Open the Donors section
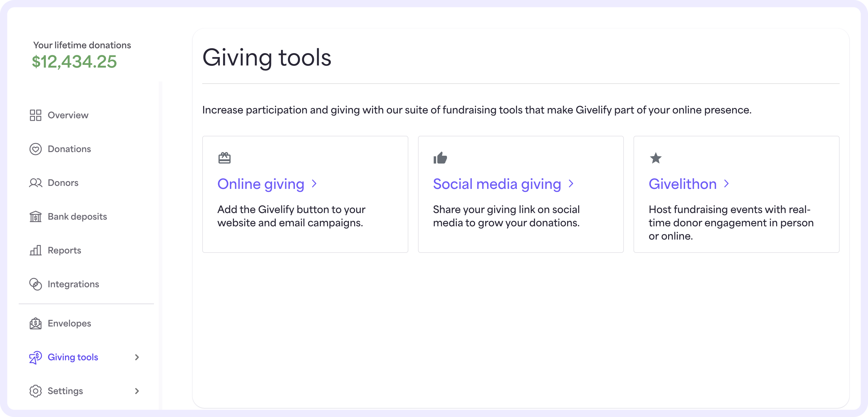 click(x=63, y=183)
